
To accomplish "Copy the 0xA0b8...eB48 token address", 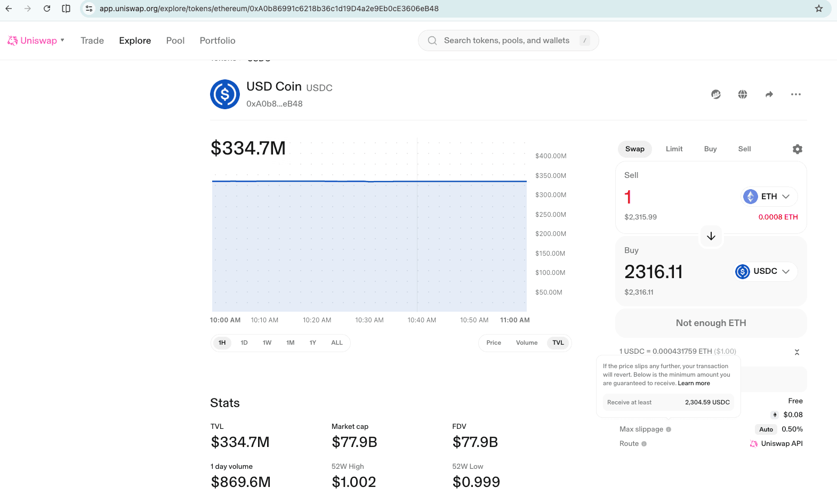I will coord(275,104).
